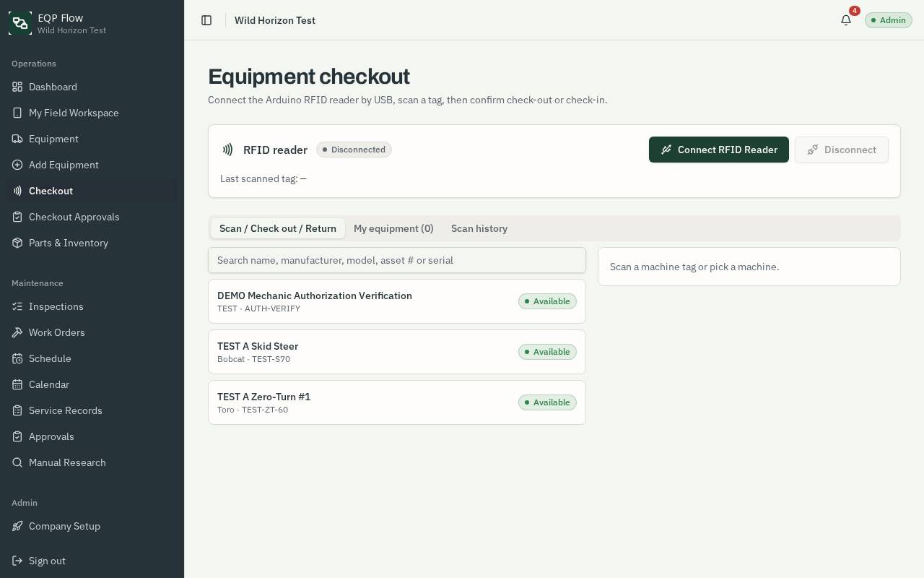Select the Scan / Check out / Return tab
Image resolution: width=924 pixels, height=578 pixels.
(278, 228)
